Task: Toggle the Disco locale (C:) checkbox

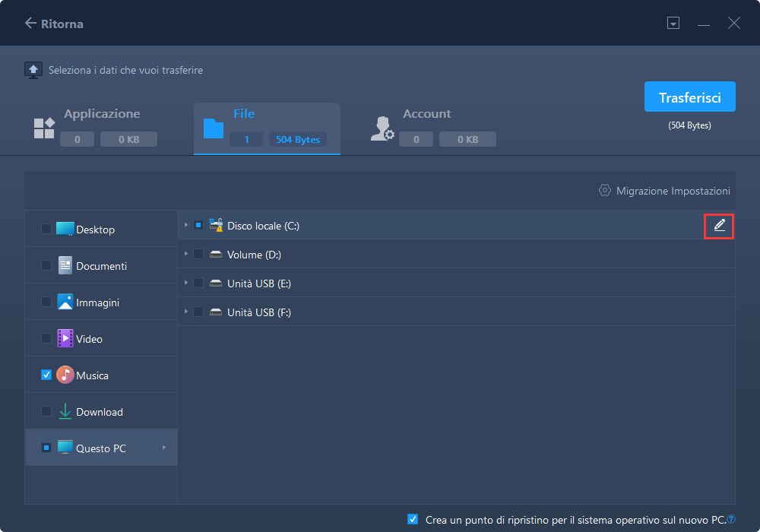Action: point(198,225)
